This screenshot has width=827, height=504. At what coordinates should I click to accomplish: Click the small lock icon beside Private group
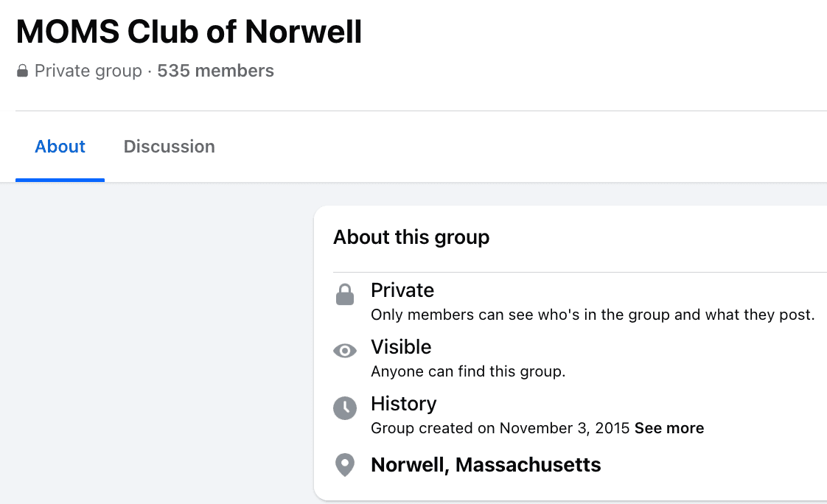23,71
